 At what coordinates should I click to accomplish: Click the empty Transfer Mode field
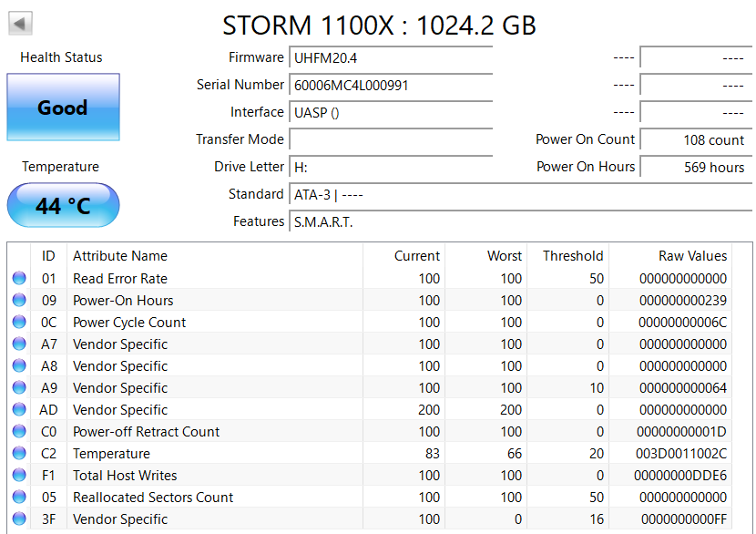[391, 140]
